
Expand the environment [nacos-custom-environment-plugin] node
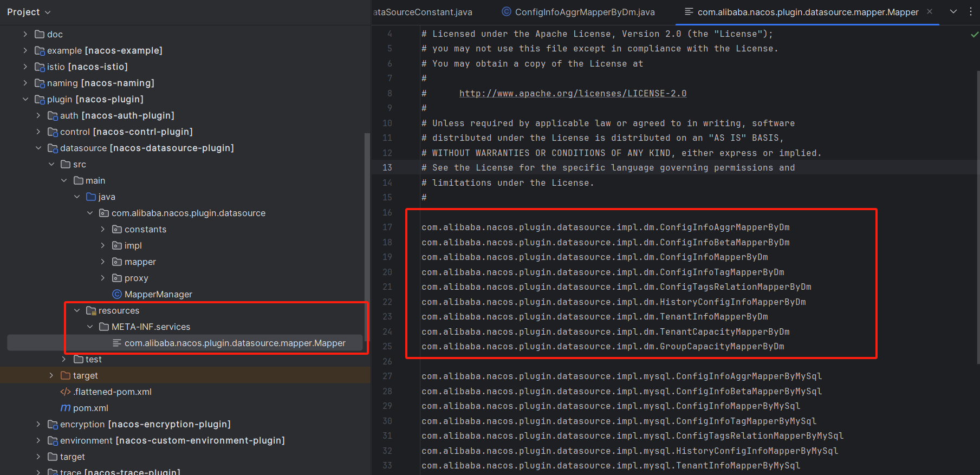[x=38, y=440]
